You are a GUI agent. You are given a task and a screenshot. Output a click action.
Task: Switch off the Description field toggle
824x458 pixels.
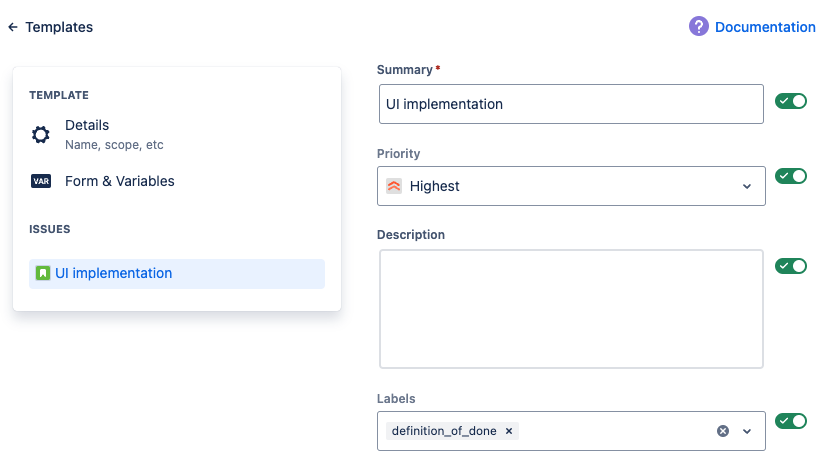pos(791,266)
